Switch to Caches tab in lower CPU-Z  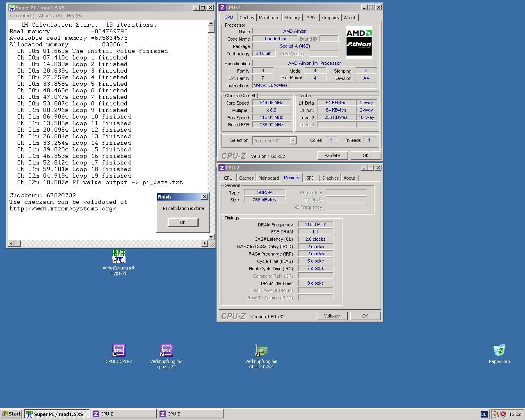[x=247, y=178]
